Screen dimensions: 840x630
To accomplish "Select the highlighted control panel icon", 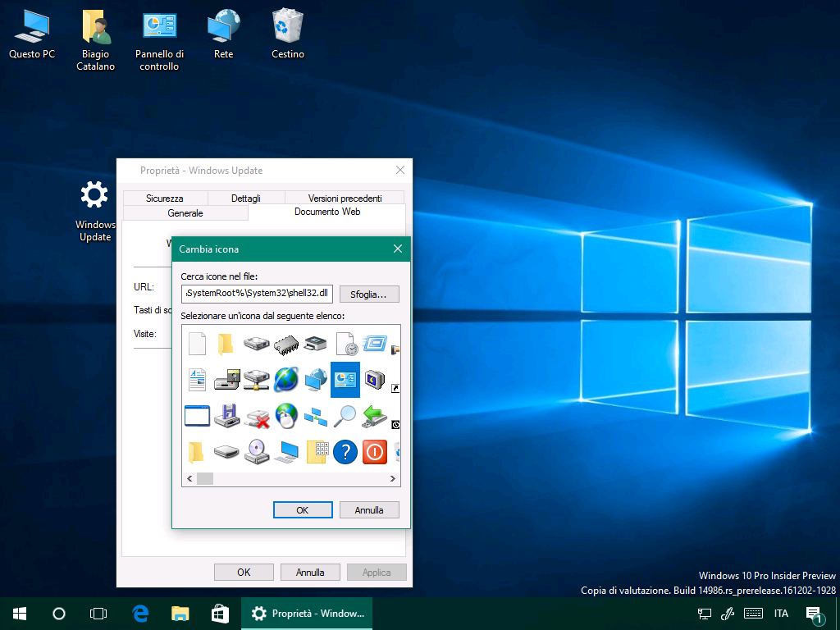I will tap(345, 380).
